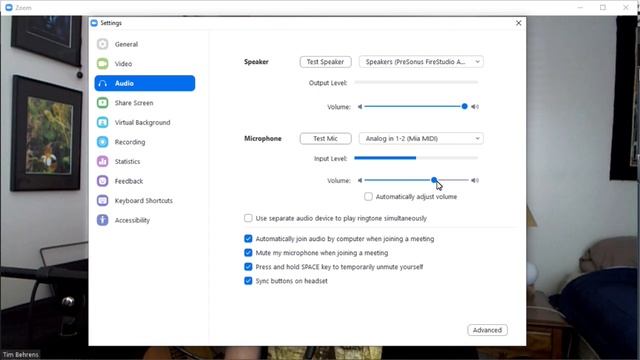Click the Zoom logo in Settings title bar
Screen dimensions: 640x360
pos(94,23)
